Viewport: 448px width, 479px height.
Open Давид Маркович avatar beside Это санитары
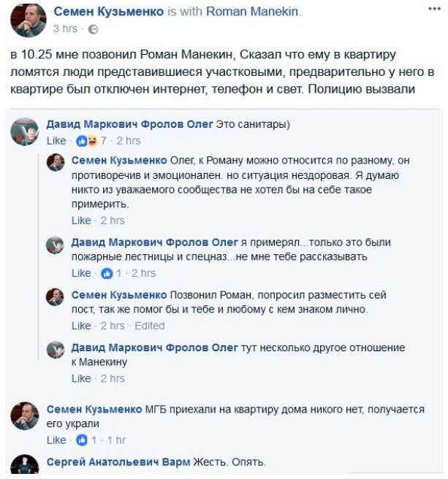[x=24, y=131]
